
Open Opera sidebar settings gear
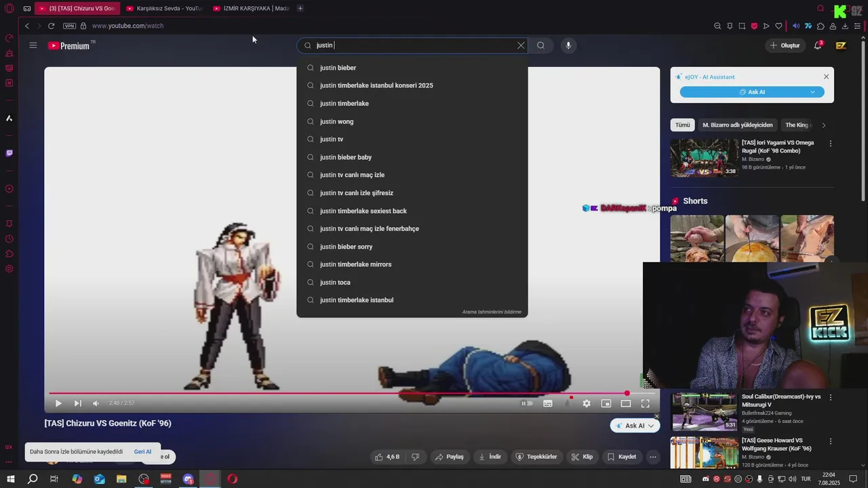9,269
